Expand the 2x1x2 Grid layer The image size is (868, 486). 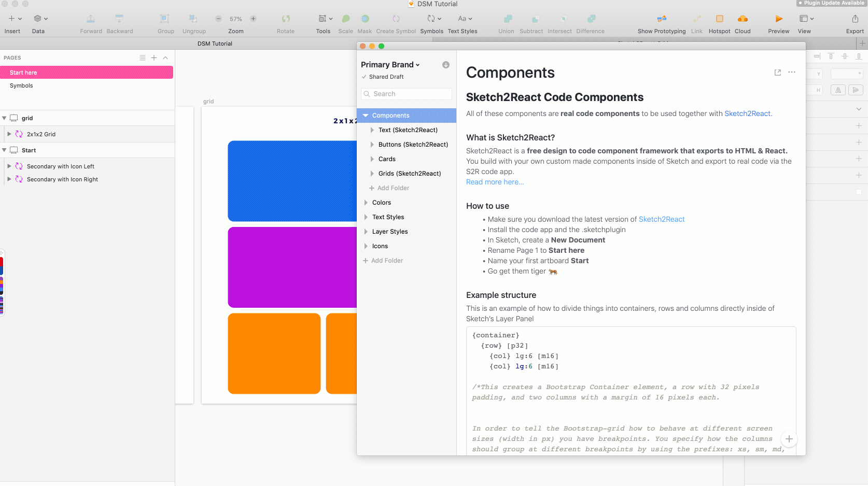pyautogui.click(x=9, y=134)
